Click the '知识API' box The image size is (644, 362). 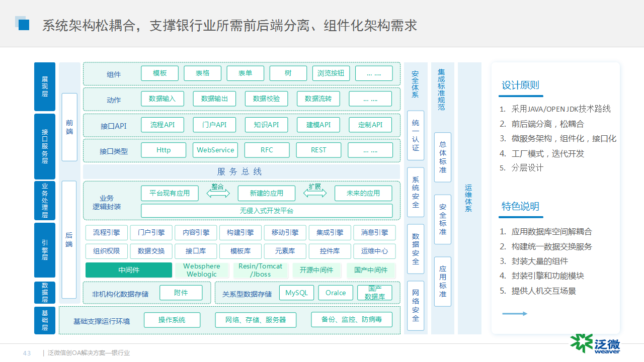(x=267, y=125)
